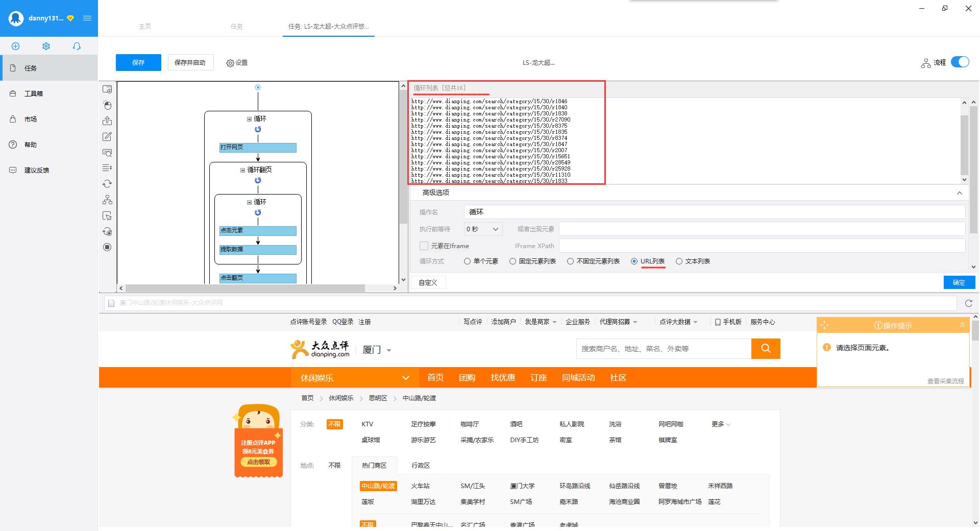Click the orange search magnifier button
This screenshot has height=531, width=980.
coord(766,349)
